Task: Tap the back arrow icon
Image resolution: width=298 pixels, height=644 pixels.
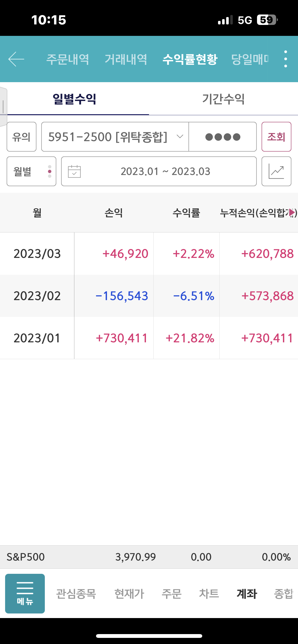Action: point(16,59)
